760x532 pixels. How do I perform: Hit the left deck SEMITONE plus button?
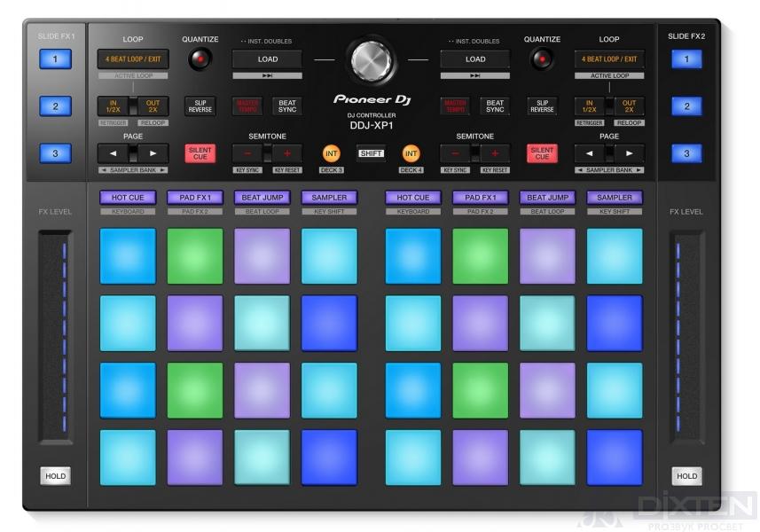click(287, 153)
